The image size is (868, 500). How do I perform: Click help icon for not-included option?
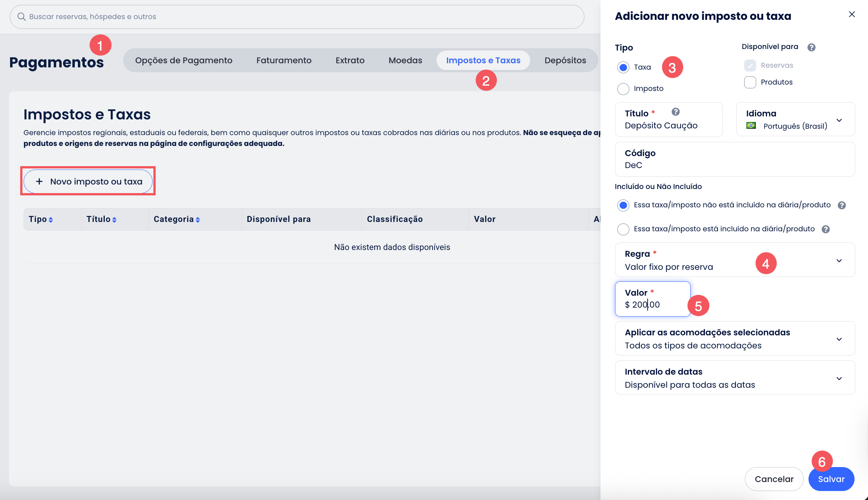pos(841,205)
